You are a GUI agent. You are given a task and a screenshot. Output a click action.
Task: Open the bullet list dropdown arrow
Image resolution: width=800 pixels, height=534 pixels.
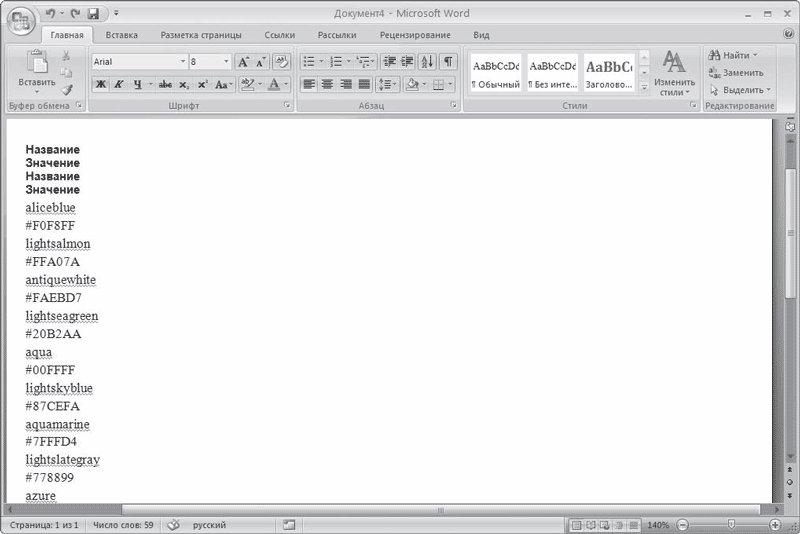pyautogui.click(x=321, y=62)
